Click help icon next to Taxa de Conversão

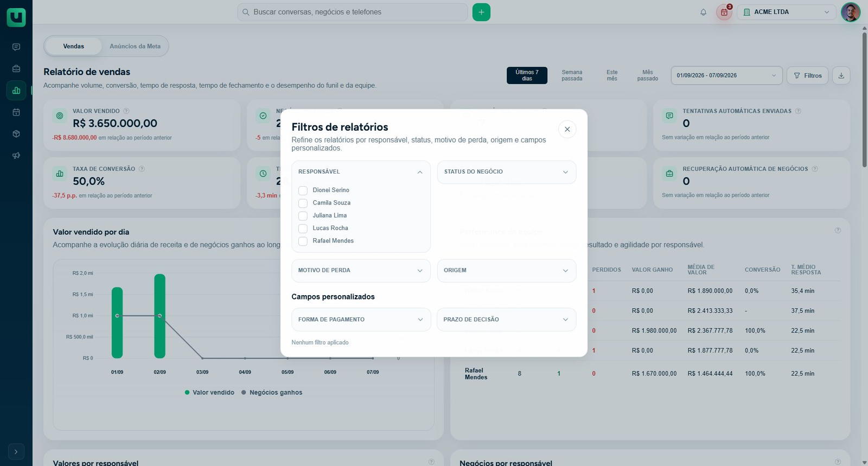[142, 169]
